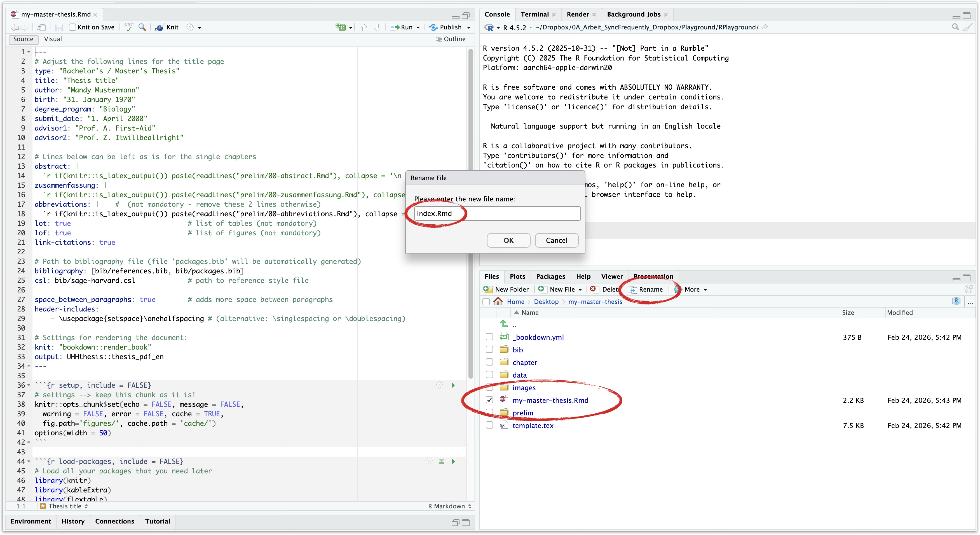Create a New Folder in Files pane
This screenshot has width=980, height=535.
click(x=507, y=289)
